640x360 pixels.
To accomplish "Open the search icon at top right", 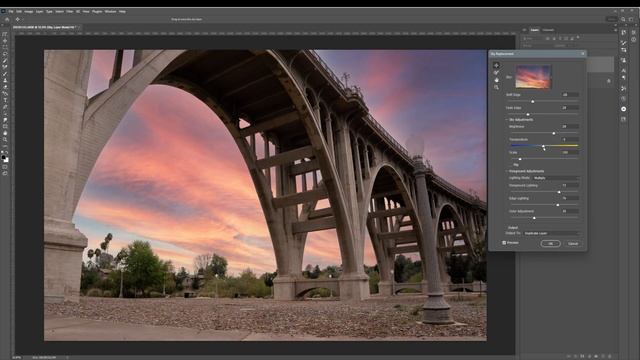I will [x=623, y=19].
